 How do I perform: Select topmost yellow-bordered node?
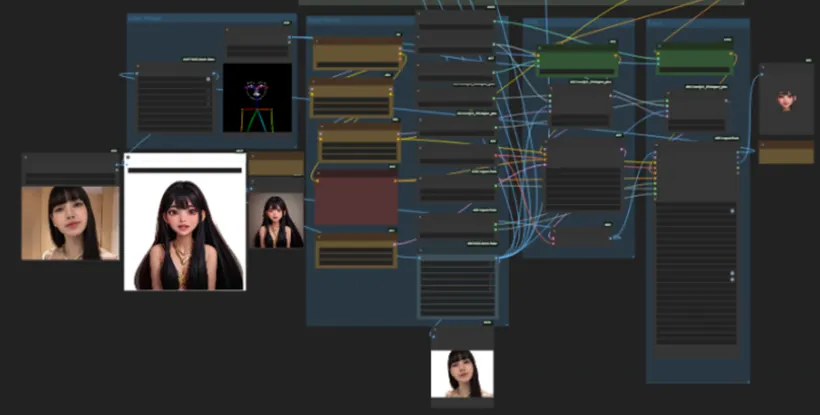point(357,54)
